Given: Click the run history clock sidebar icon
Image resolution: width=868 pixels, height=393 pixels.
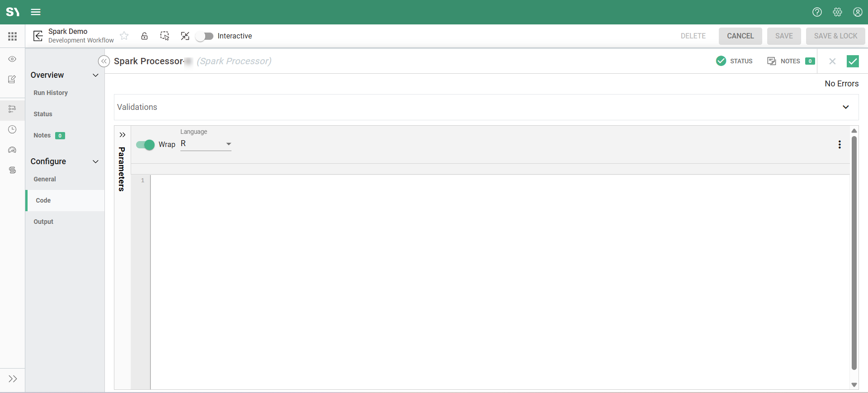Looking at the screenshot, I should click(x=12, y=129).
